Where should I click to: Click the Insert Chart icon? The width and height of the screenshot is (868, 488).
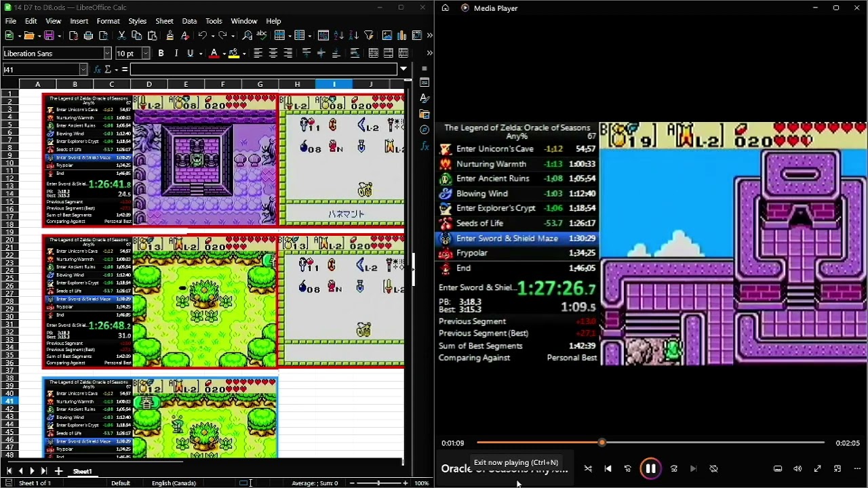click(401, 35)
